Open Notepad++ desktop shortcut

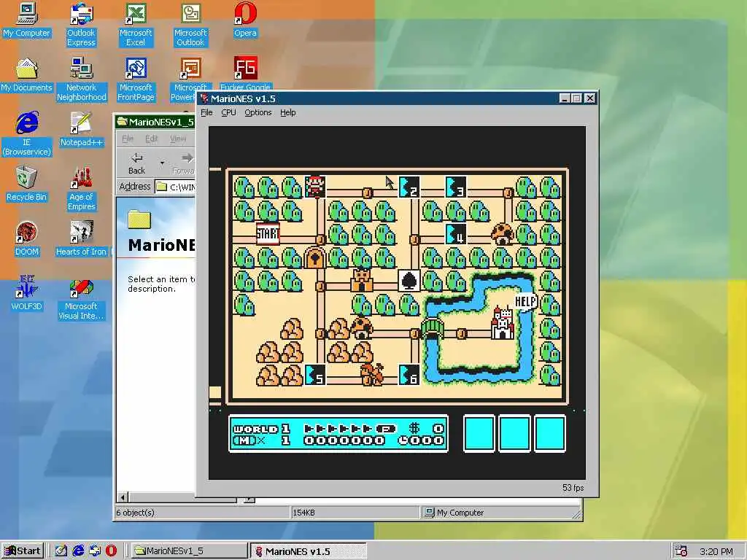(x=82, y=129)
